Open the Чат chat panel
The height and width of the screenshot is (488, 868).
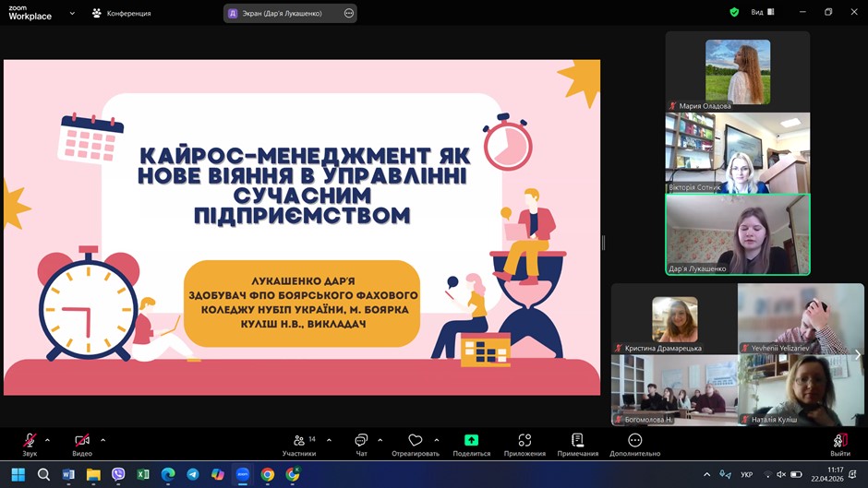(x=361, y=441)
